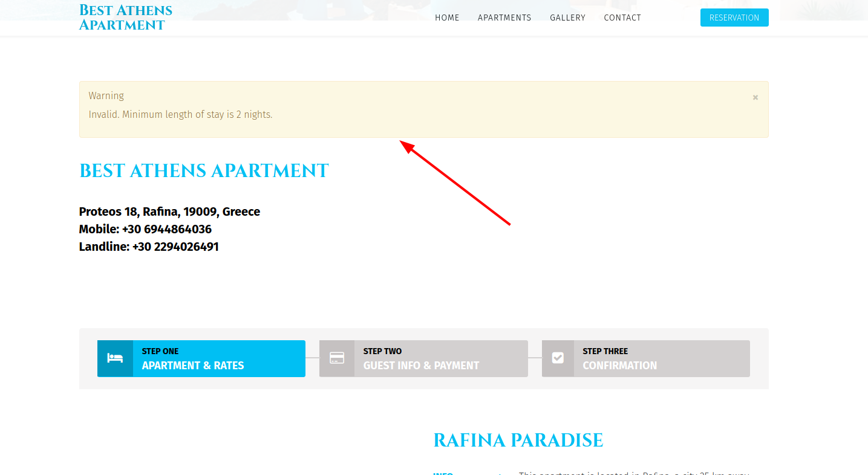Dismiss the warning alert with the x

755,97
